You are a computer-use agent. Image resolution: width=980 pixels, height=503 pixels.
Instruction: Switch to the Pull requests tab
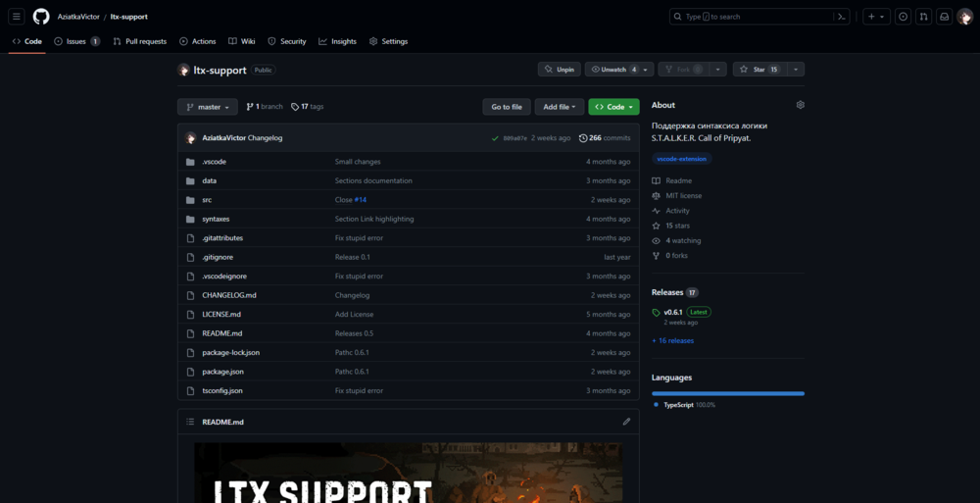click(140, 41)
